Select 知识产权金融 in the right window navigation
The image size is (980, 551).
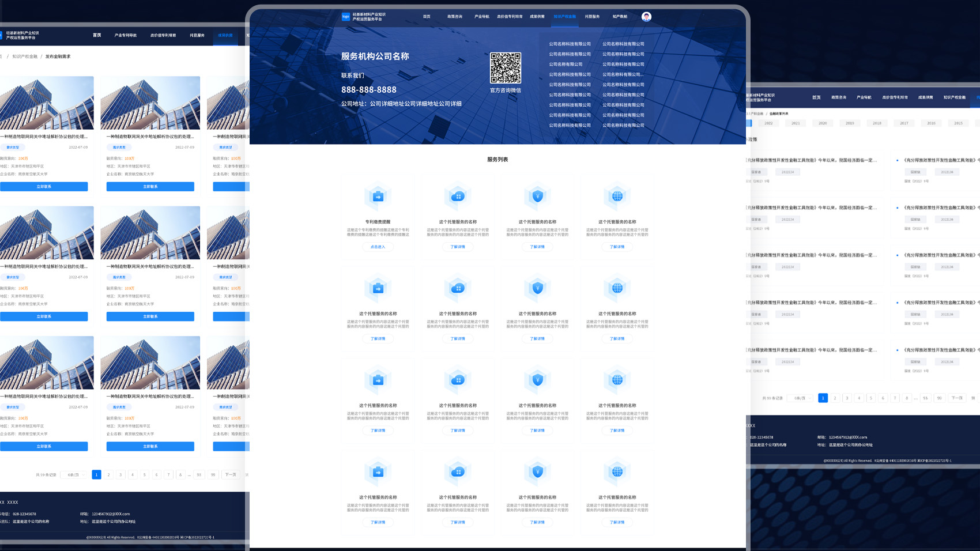[x=955, y=97]
